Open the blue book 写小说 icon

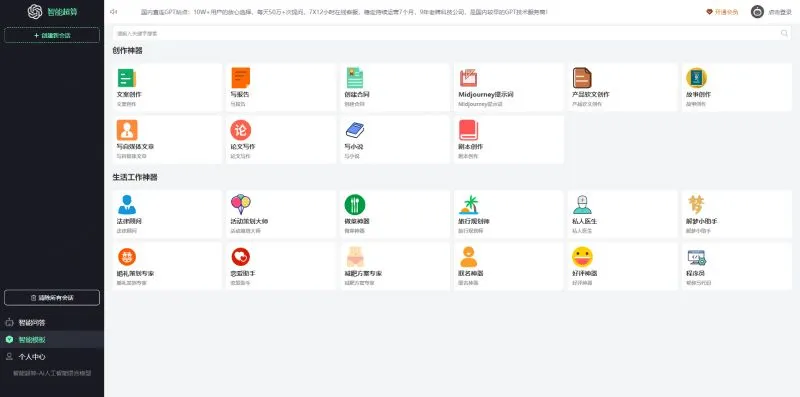click(355, 130)
